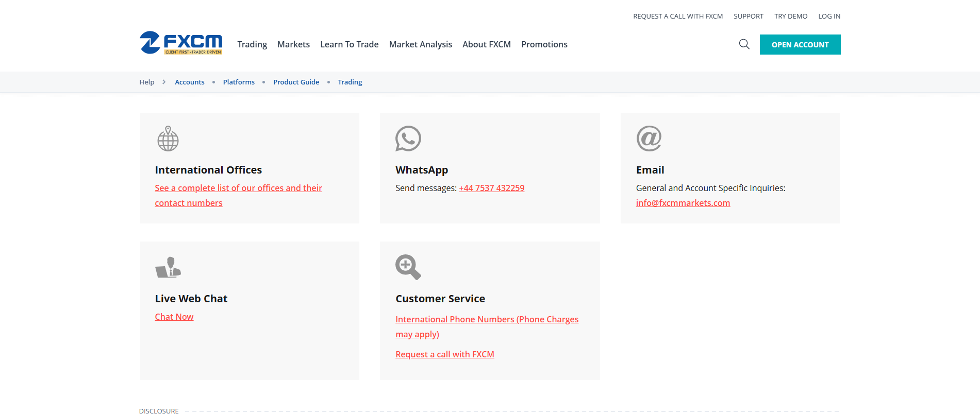Click REQUEST A CALL WITH FXCM top link
Image resolution: width=980 pixels, height=414 pixels.
pyautogui.click(x=678, y=16)
